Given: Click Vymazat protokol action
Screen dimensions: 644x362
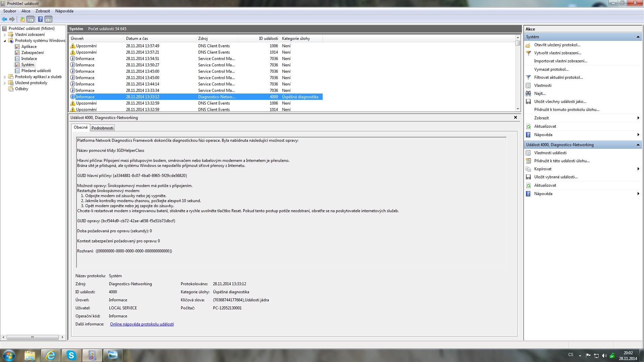Looking at the screenshot, I should [551, 69].
